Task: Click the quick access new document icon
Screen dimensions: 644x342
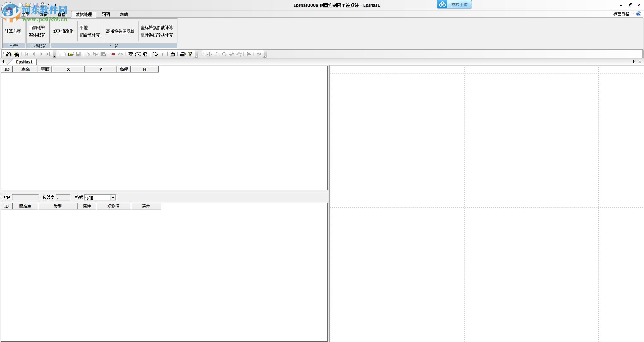Action: 21,5
